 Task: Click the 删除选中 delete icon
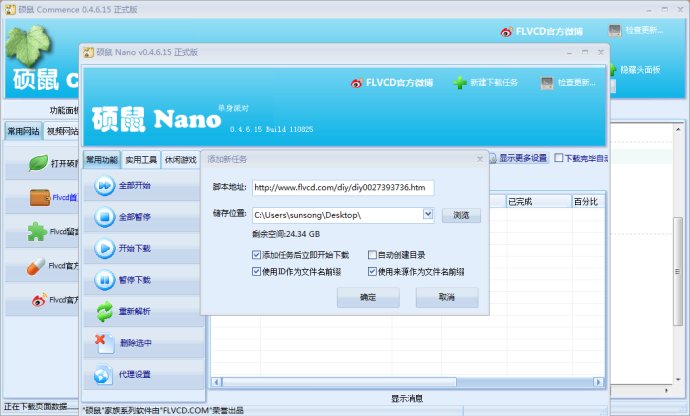point(104,343)
